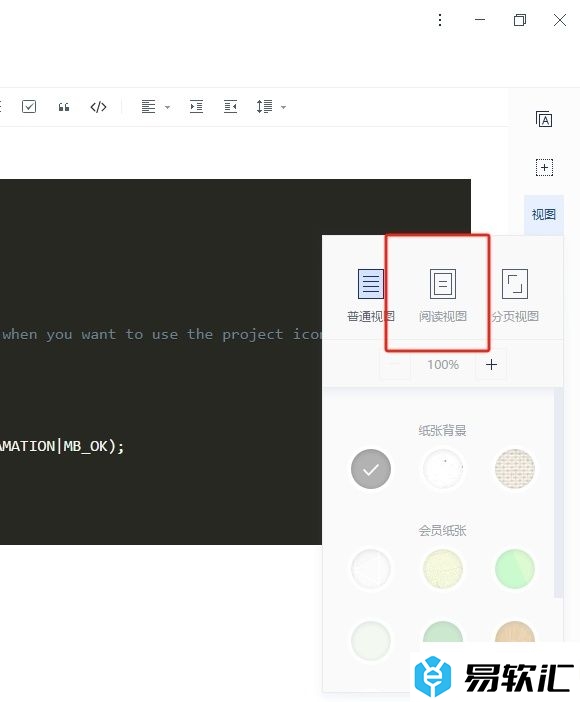Choose the beige textured paper background

515,469
